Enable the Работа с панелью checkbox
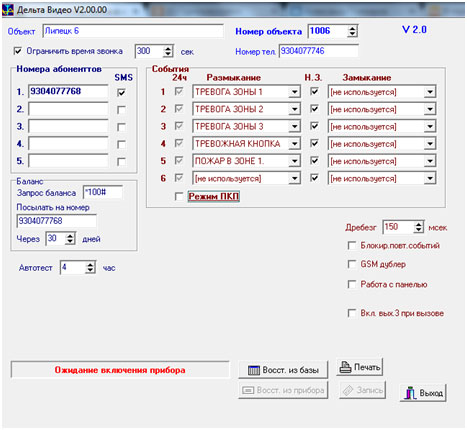467x430 pixels. pyautogui.click(x=352, y=284)
